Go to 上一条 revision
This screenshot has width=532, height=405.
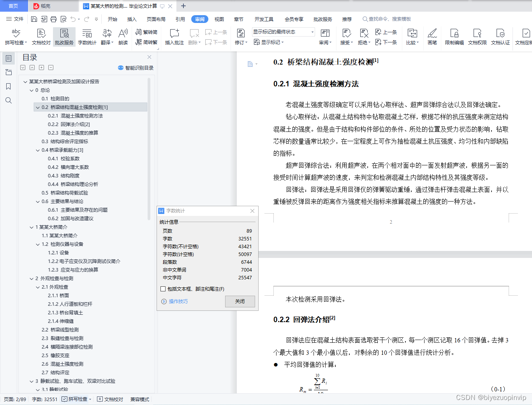pos(386,32)
